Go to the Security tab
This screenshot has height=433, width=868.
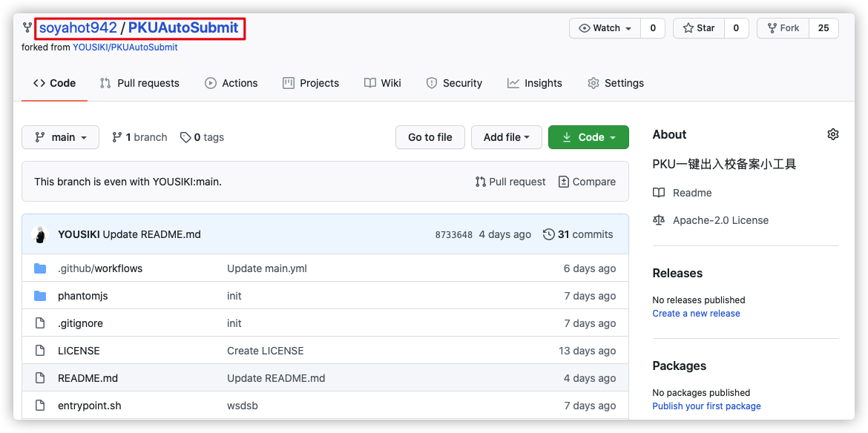pyautogui.click(x=454, y=84)
